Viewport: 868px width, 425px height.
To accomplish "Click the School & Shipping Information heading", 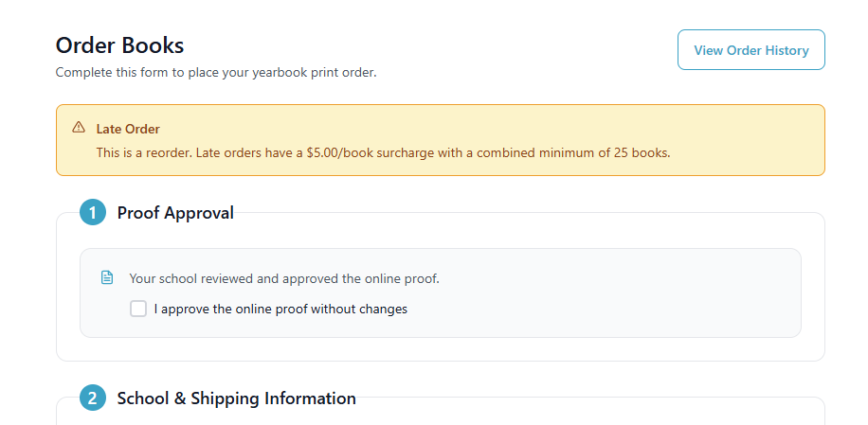I will pos(236,398).
